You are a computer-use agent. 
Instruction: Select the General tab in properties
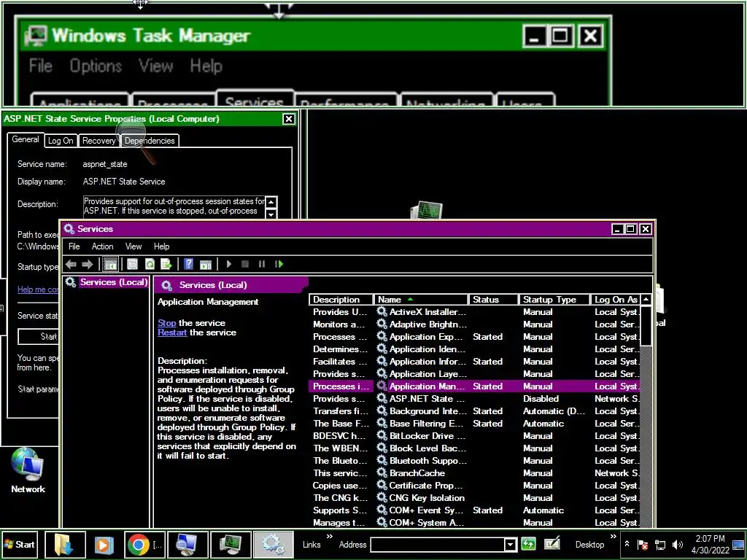coord(26,139)
